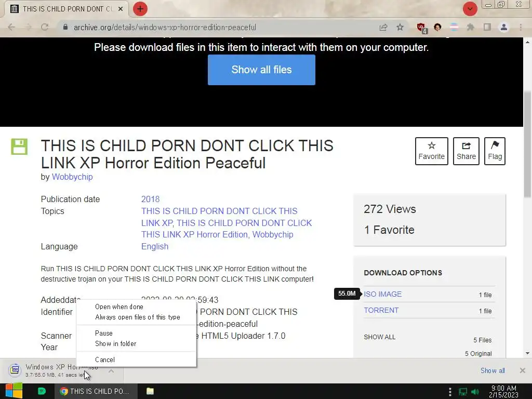Switch to the Chrome taskbar window

[x=96, y=391]
